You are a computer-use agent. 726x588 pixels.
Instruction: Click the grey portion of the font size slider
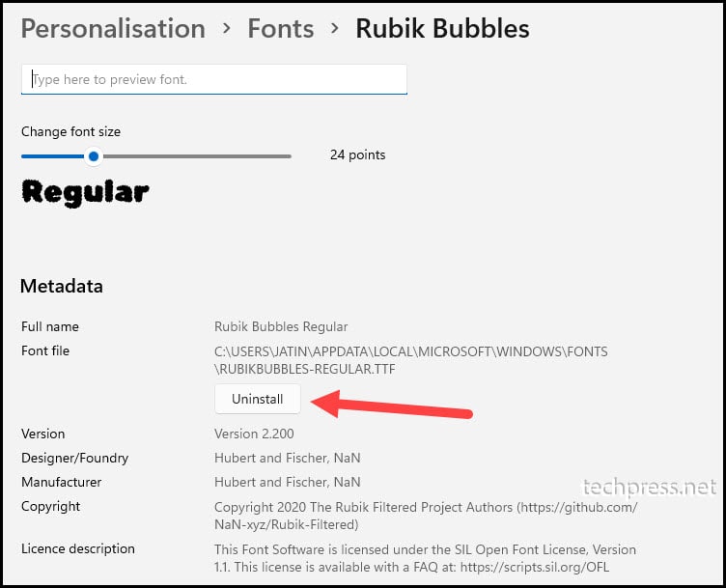pos(197,156)
